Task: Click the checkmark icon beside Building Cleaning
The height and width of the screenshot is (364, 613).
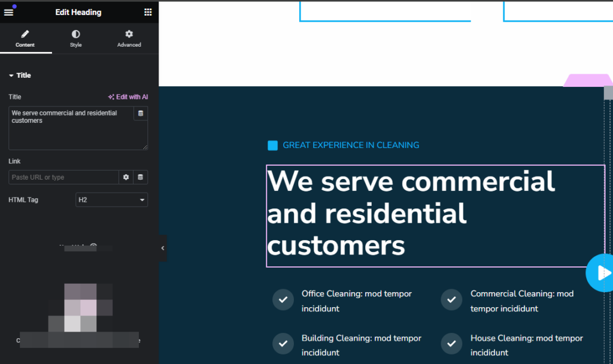Action: pos(283,344)
